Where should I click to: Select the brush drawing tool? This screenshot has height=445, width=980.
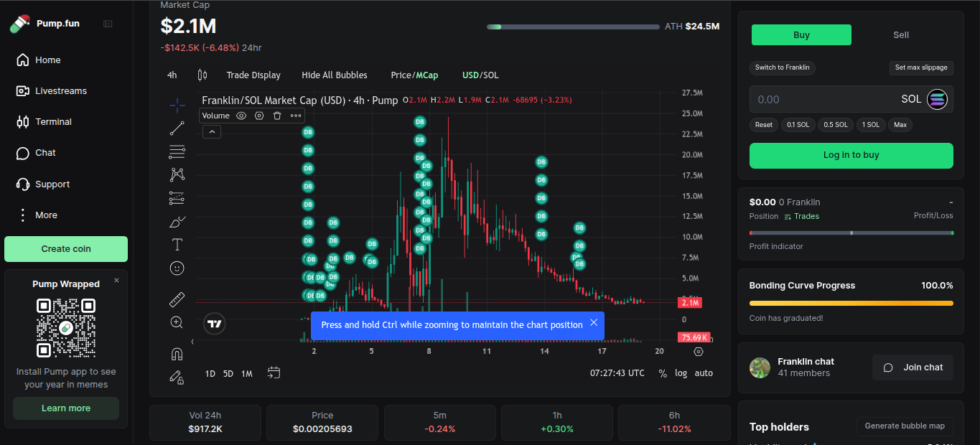pyautogui.click(x=177, y=222)
